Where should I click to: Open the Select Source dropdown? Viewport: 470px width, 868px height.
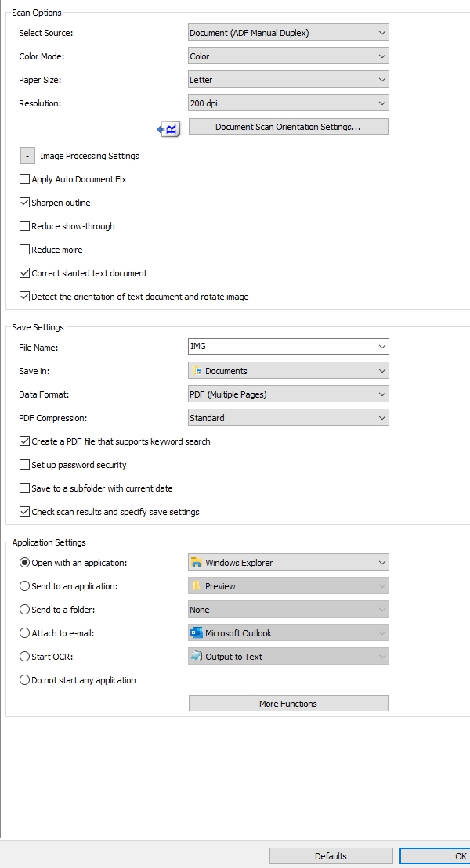[x=288, y=33]
